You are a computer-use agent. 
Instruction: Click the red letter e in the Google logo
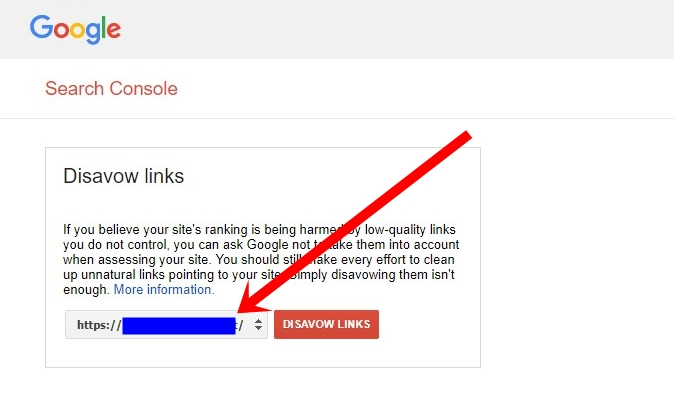(x=113, y=31)
